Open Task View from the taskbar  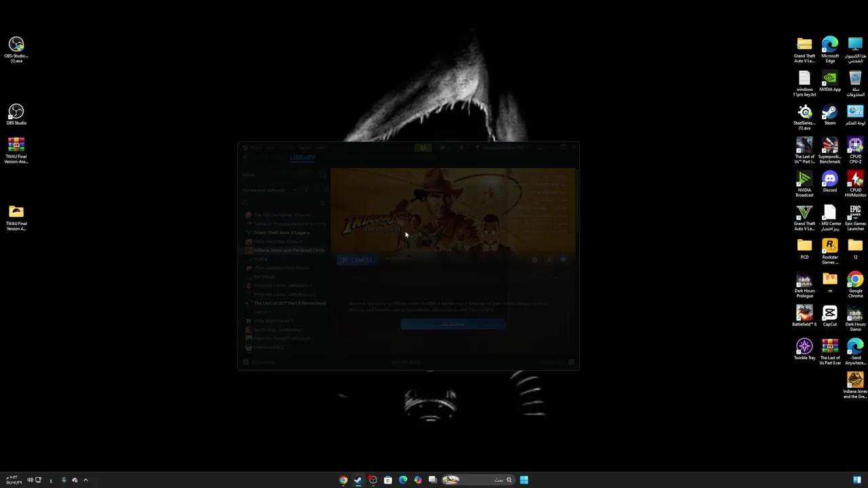[x=433, y=480]
